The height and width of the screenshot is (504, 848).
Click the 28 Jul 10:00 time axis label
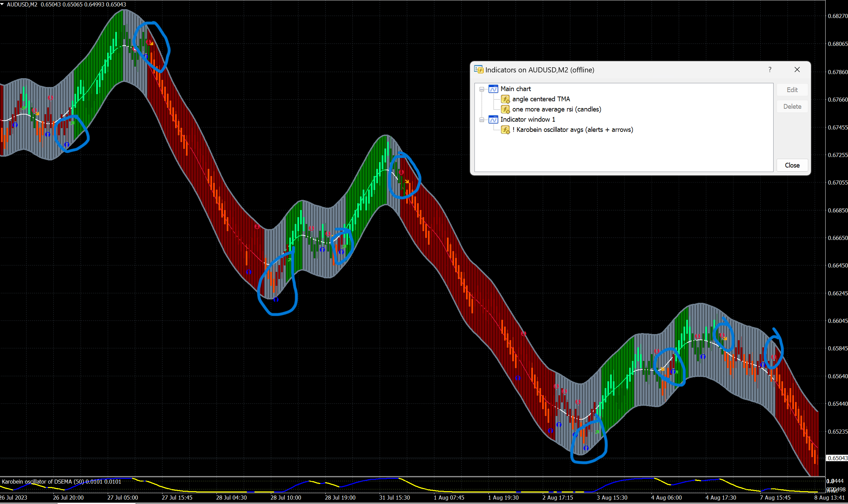(285, 498)
